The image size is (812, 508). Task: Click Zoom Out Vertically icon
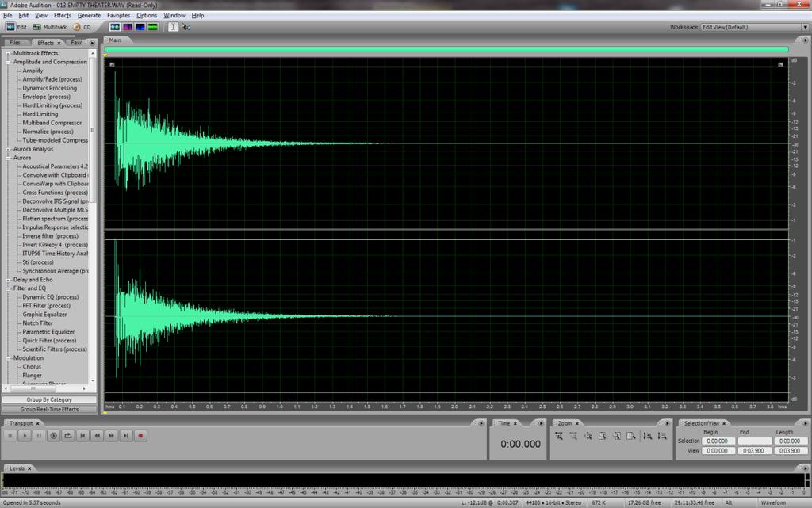(x=662, y=436)
